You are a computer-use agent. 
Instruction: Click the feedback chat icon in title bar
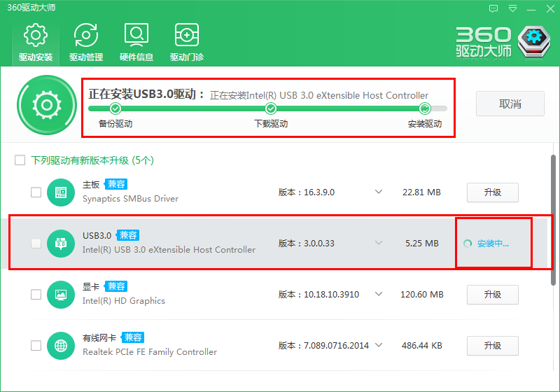click(493, 9)
